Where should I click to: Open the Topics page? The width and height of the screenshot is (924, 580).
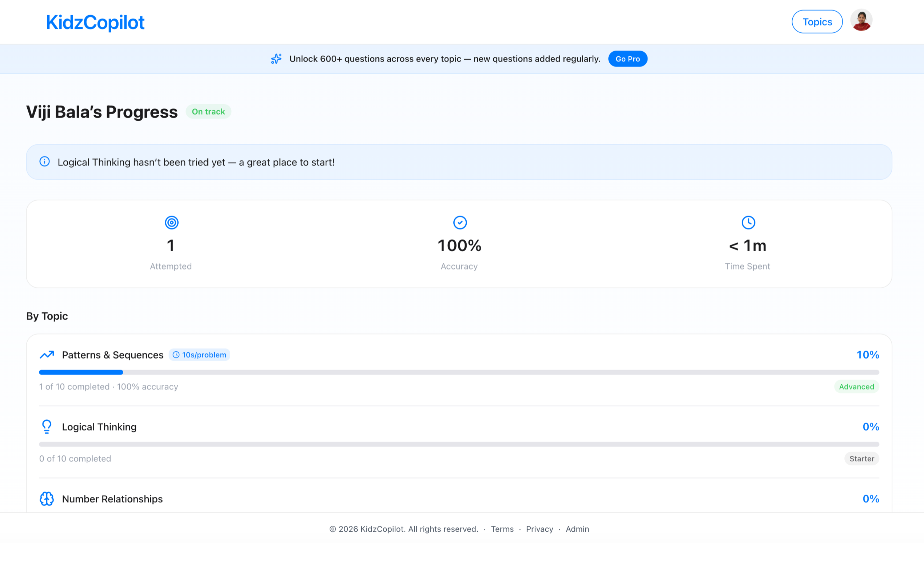[x=817, y=22]
